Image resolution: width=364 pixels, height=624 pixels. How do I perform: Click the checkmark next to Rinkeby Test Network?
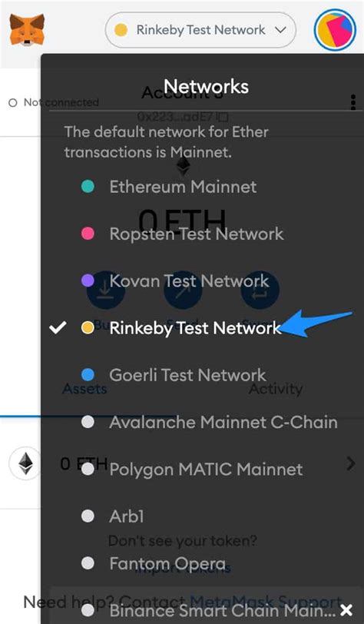coord(58,327)
